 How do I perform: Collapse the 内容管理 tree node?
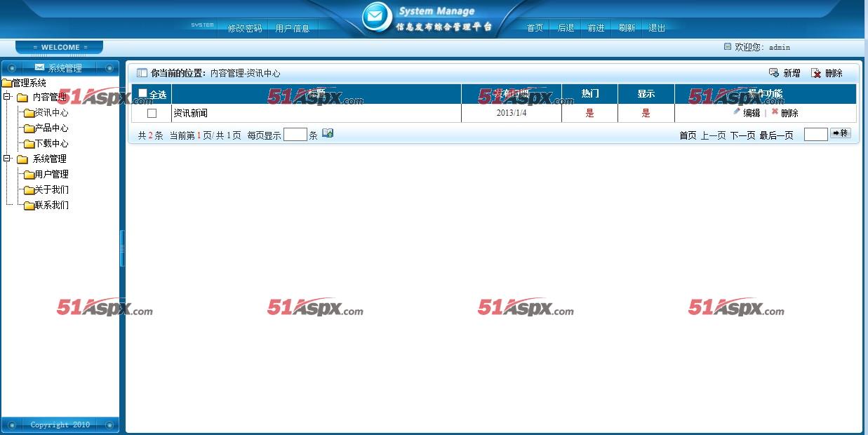pos(7,97)
